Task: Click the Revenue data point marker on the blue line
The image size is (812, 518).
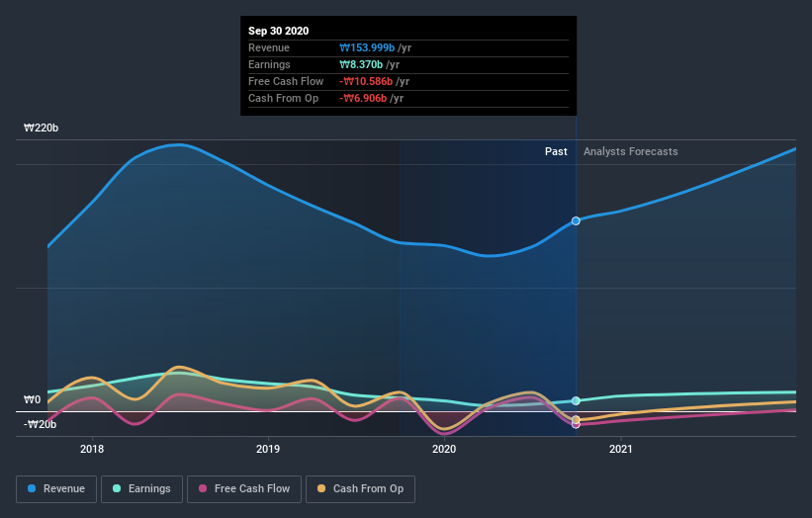Action: tap(576, 221)
